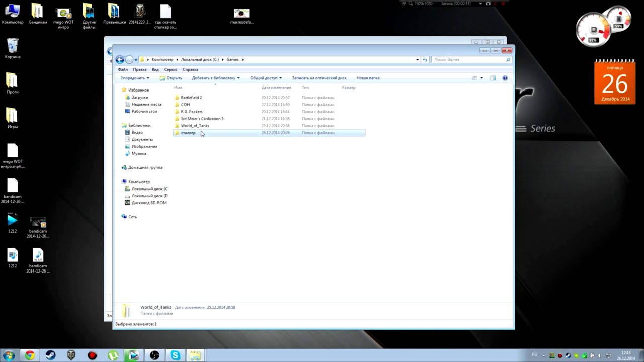644x362 pixels.
Task: Click Сеть in the navigation pane
Action: (132, 217)
